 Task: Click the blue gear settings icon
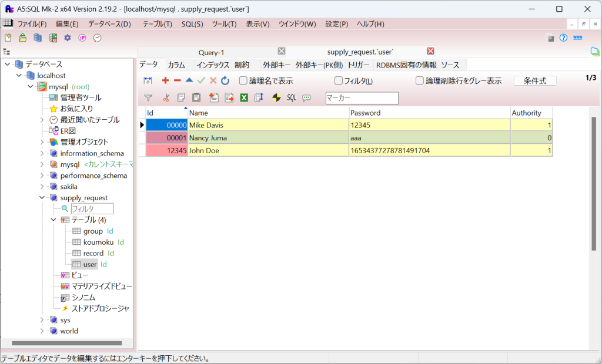68,38
